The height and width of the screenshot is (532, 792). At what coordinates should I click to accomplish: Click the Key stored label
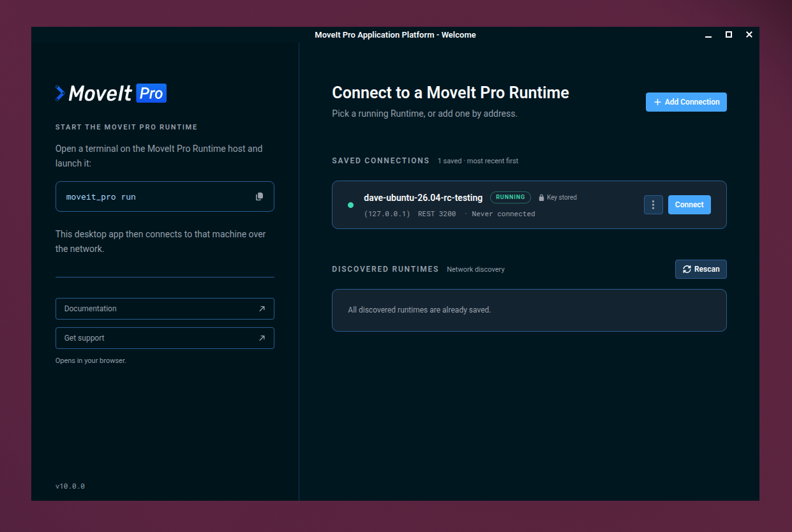pos(562,198)
